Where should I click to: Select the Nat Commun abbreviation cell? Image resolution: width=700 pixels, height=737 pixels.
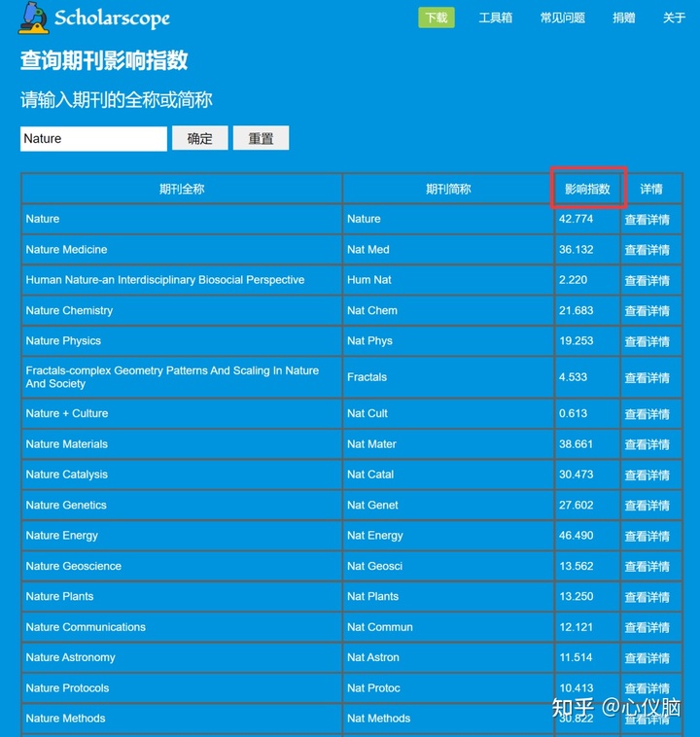pos(448,627)
